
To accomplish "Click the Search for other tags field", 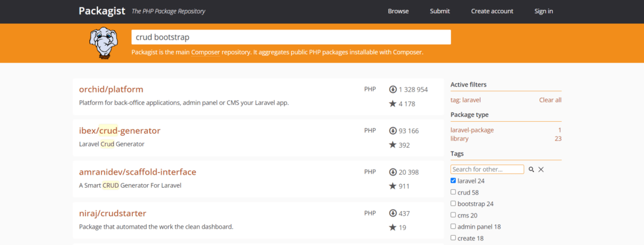I will [487, 169].
